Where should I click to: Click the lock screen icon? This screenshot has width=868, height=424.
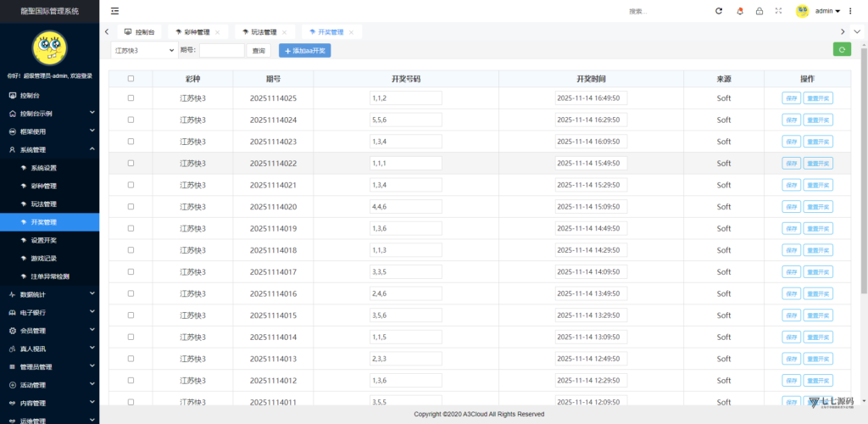(759, 11)
